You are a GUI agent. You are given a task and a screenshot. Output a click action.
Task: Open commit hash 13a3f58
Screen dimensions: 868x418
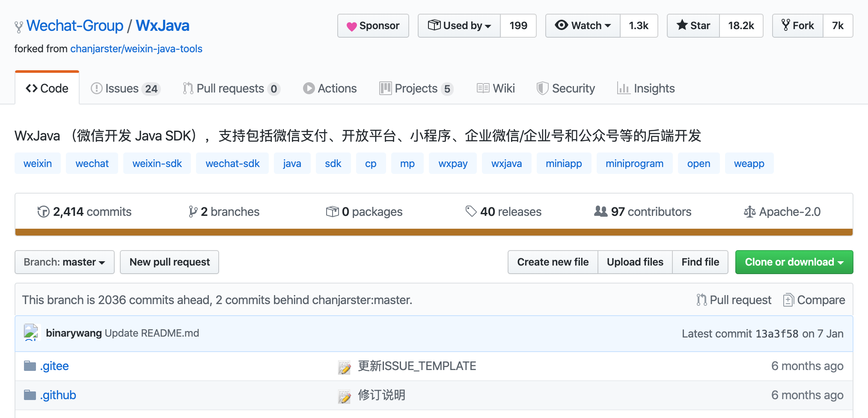click(777, 334)
